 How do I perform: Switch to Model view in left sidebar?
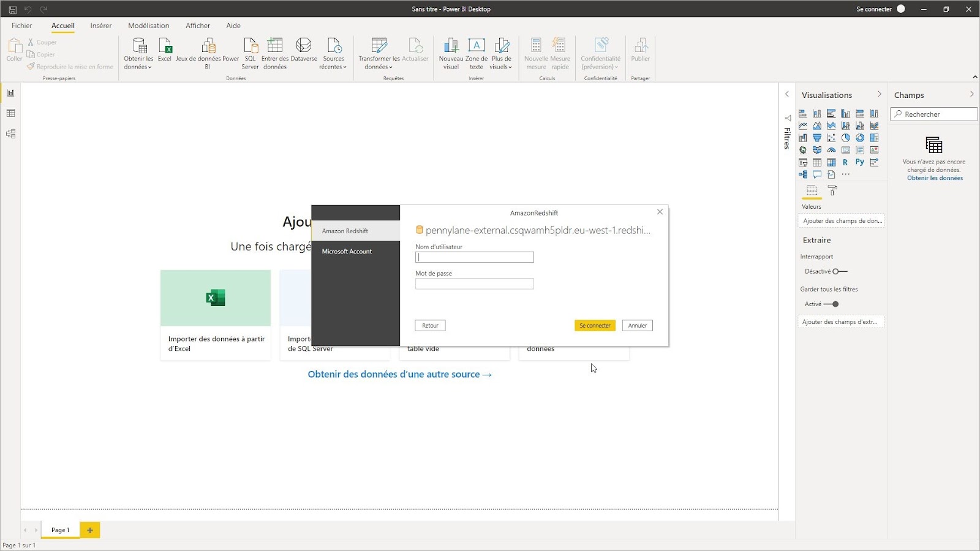tap(10, 133)
